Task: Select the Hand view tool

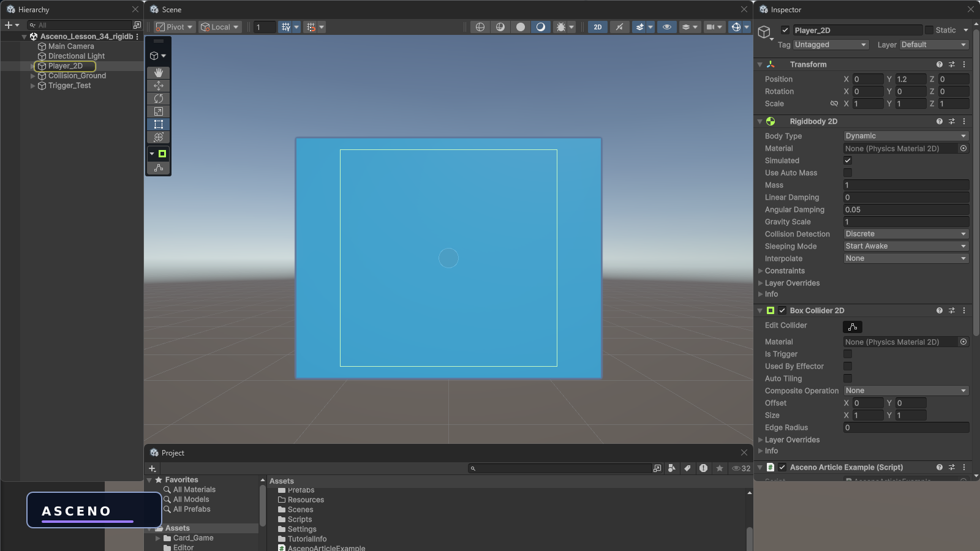Action: tap(159, 73)
